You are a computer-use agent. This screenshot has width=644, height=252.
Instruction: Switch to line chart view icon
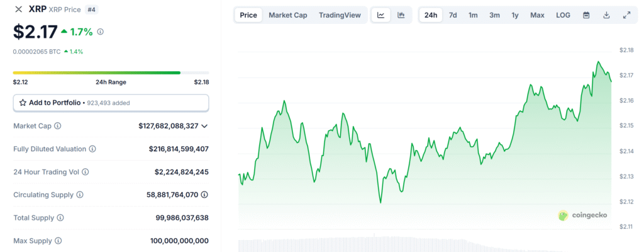click(380, 15)
